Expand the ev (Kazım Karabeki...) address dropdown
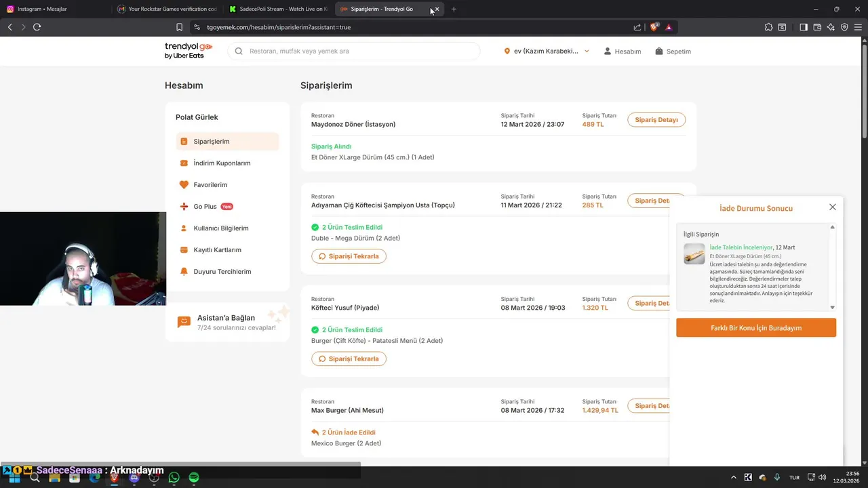868x488 pixels. (x=547, y=51)
